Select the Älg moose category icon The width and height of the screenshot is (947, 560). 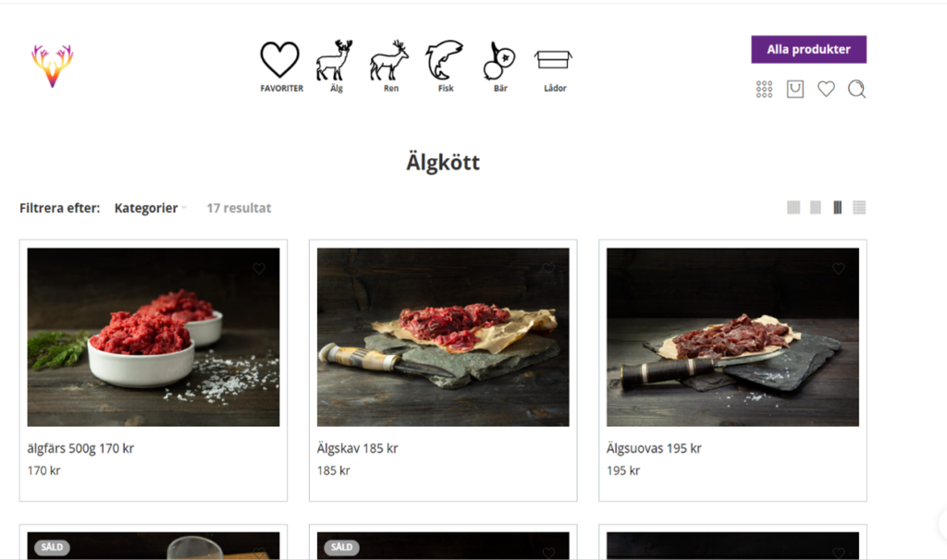tap(335, 67)
